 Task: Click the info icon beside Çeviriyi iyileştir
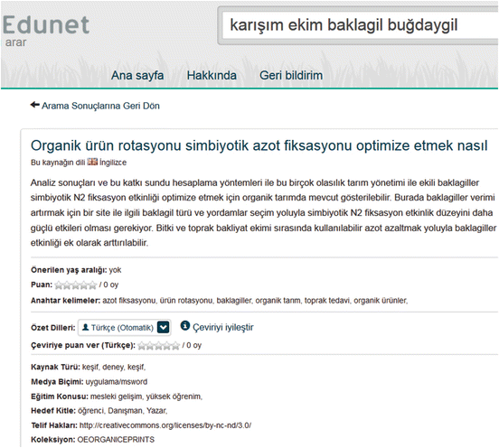[185, 325]
